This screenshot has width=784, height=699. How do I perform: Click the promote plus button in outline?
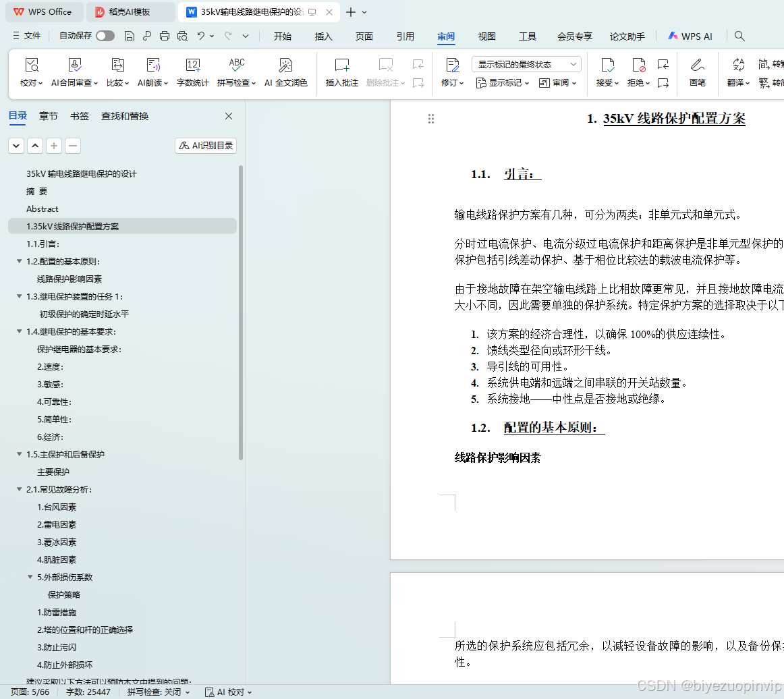point(54,146)
